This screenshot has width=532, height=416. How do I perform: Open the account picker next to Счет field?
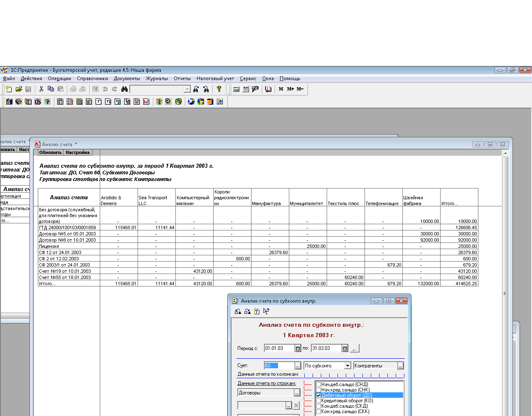[x=298, y=366]
